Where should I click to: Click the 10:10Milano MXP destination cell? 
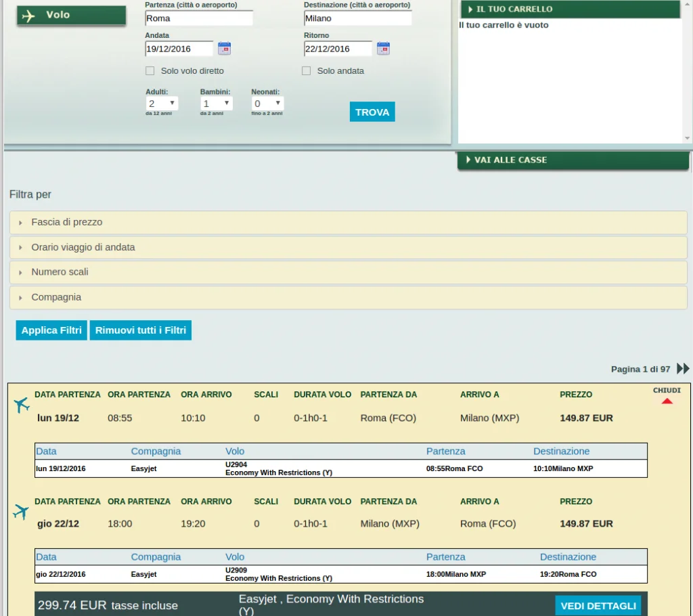coord(563,468)
